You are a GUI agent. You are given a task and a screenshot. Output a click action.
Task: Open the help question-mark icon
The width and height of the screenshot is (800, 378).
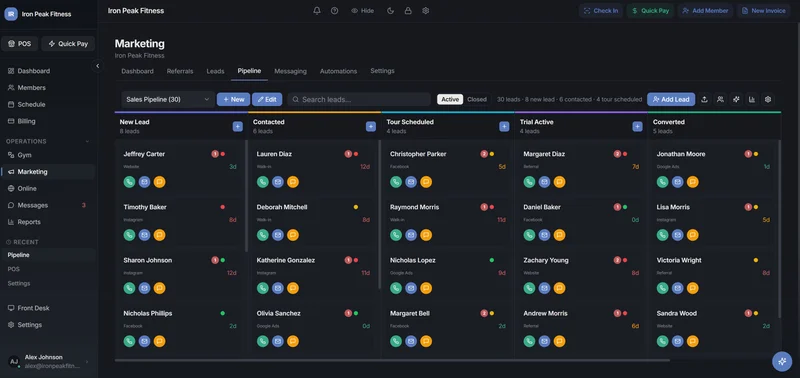tap(334, 11)
